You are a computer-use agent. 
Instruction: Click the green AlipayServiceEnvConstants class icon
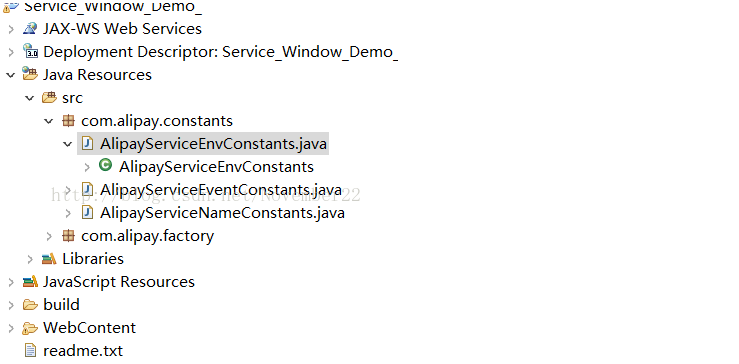(x=106, y=165)
